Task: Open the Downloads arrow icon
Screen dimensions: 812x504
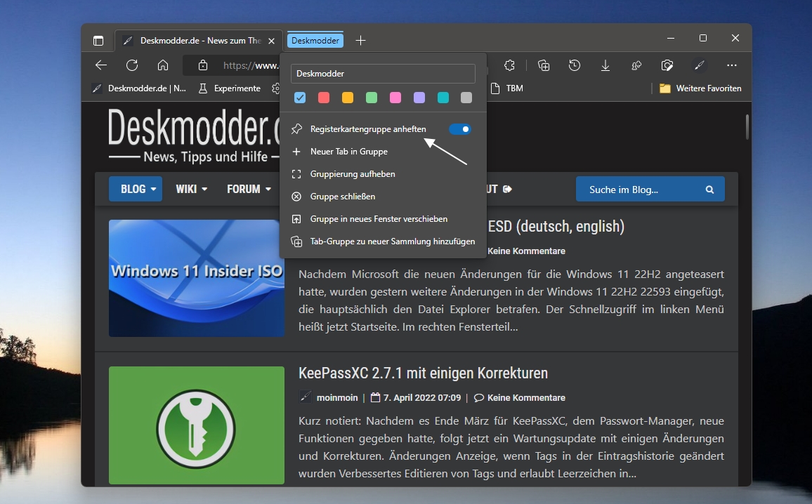Action: click(x=605, y=65)
